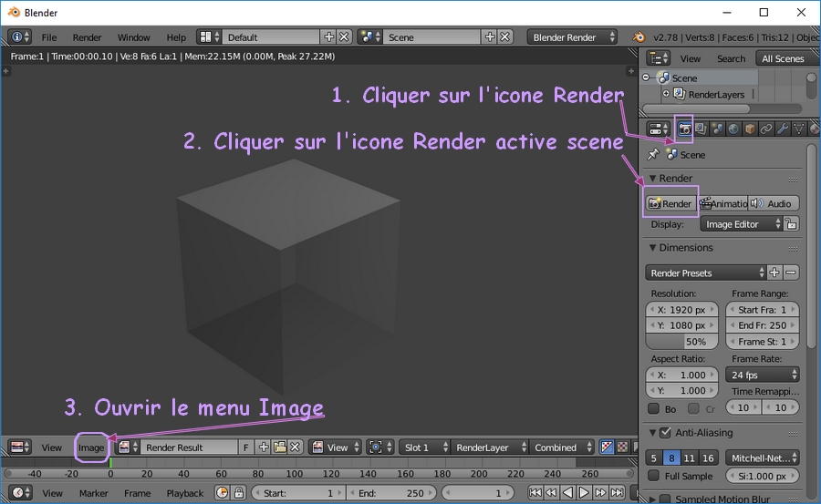The height and width of the screenshot is (504, 821).
Task: Toggle the Sampled Motion Blur checkbox
Action: [665, 499]
